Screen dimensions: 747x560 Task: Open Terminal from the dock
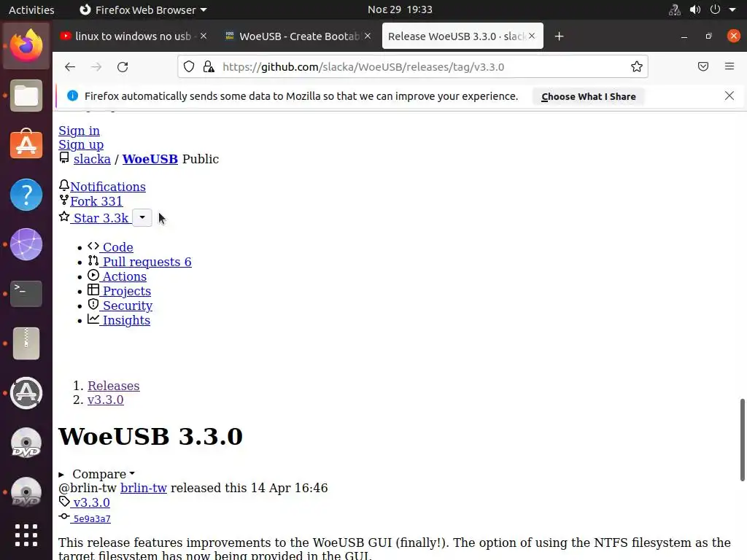point(26,293)
